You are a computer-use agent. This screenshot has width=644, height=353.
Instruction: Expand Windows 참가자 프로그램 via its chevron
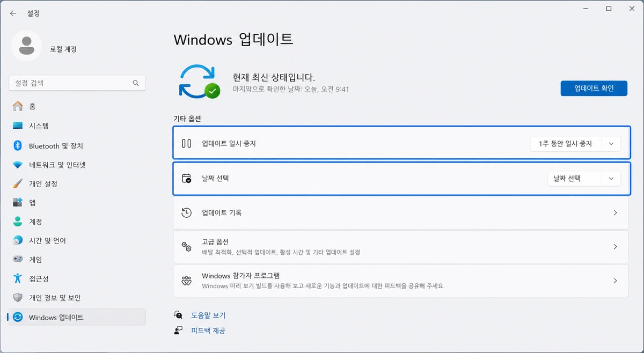[x=615, y=281]
